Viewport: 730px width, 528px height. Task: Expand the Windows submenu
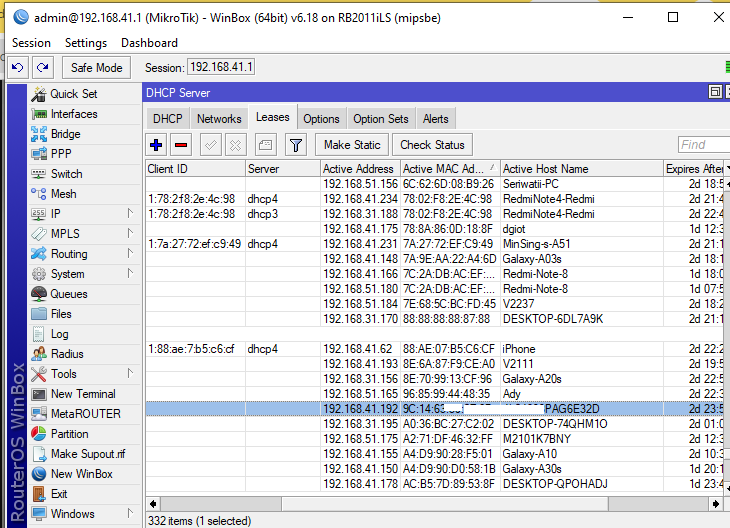[x=130, y=514]
